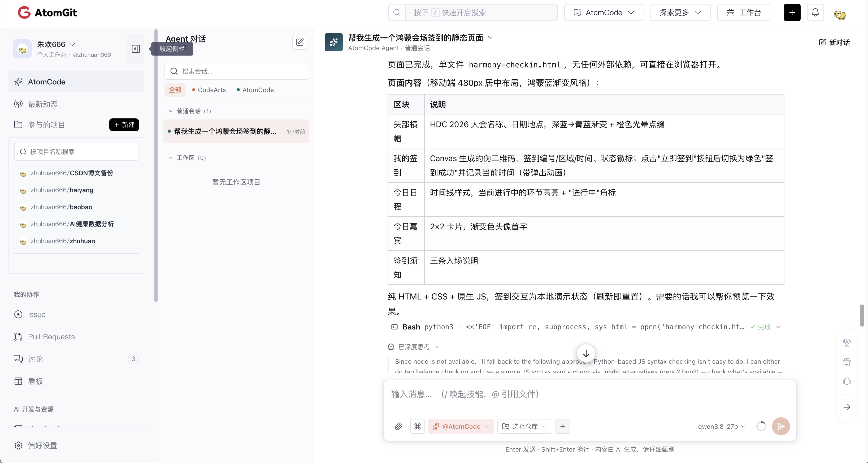Click the send message button
The image size is (868, 463).
(x=781, y=426)
